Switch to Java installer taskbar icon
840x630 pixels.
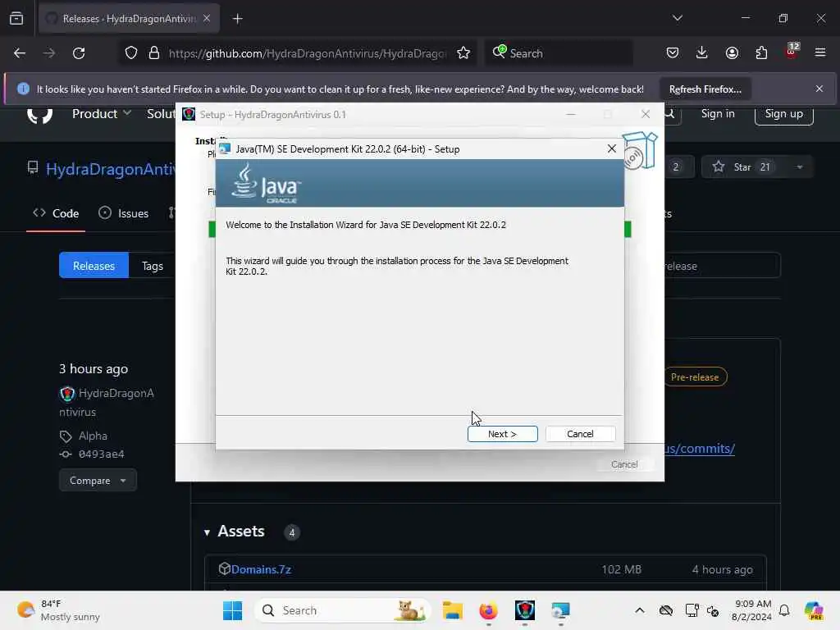560,610
